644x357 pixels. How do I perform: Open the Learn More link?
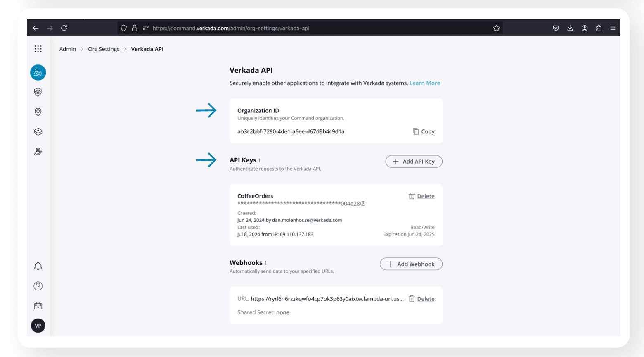point(424,83)
